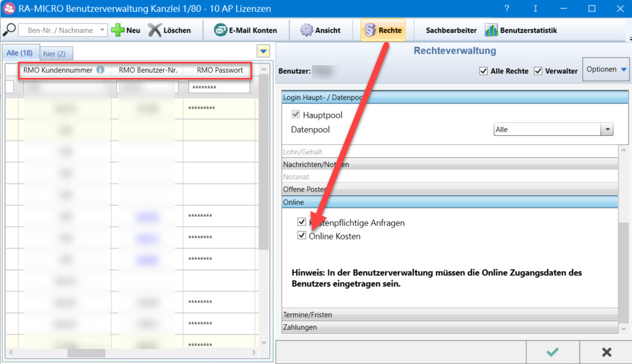Click the magnifier search icon
This screenshot has width=632, height=364.
(9, 30)
